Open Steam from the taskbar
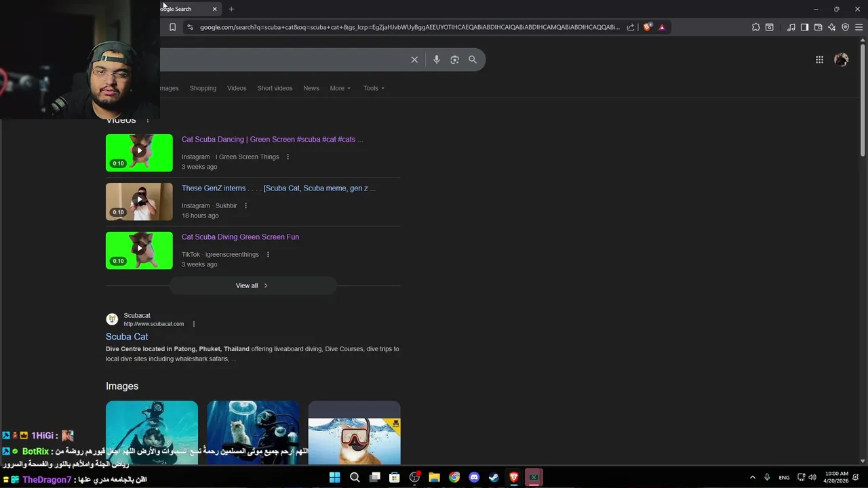This screenshot has height=488, width=868. (x=494, y=477)
